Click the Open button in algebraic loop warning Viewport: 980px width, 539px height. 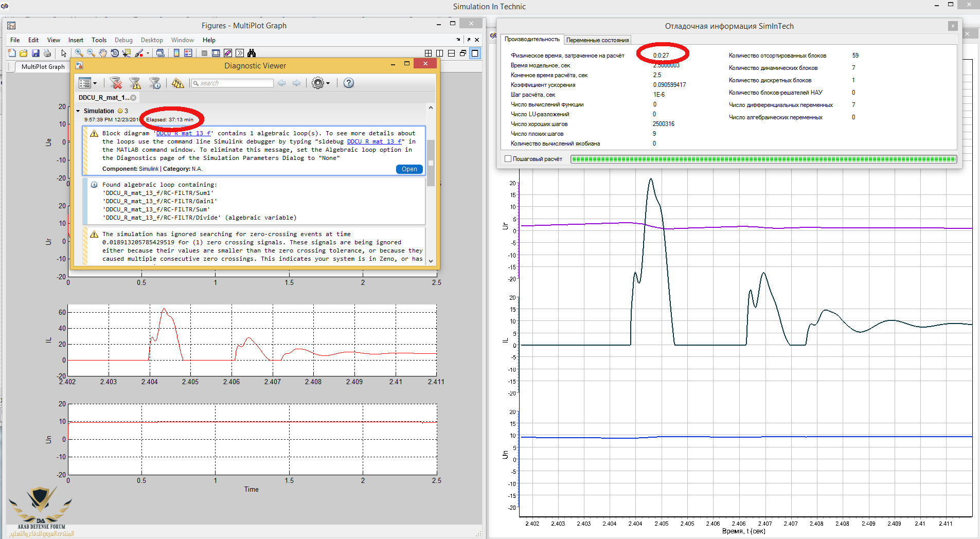[x=409, y=169]
